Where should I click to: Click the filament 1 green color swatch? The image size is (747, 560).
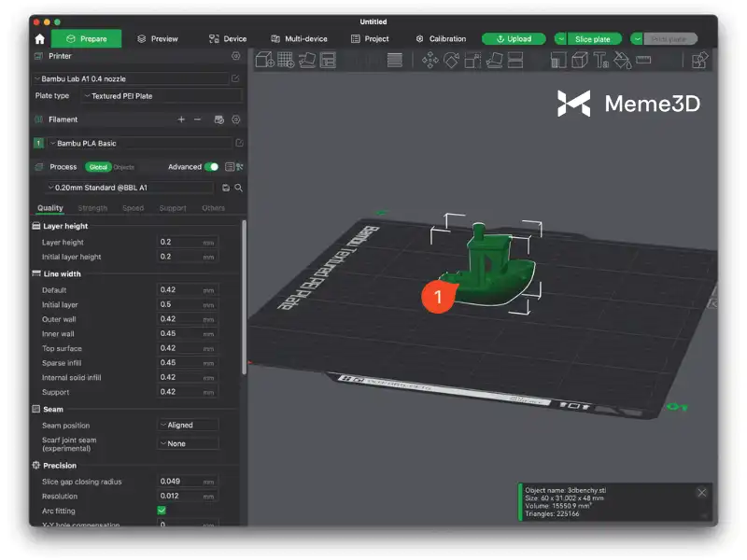(x=38, y=143)
